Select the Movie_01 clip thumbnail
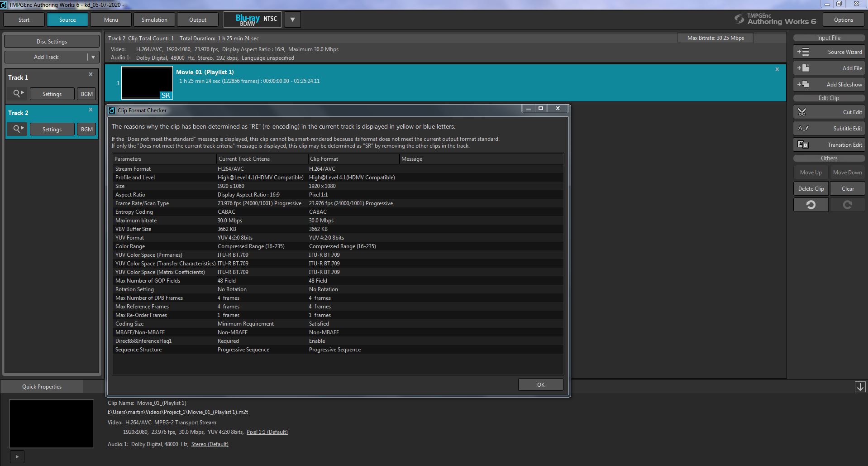This screenshot has width=868, height=466. pyautogui.click(x=147, y=83)
